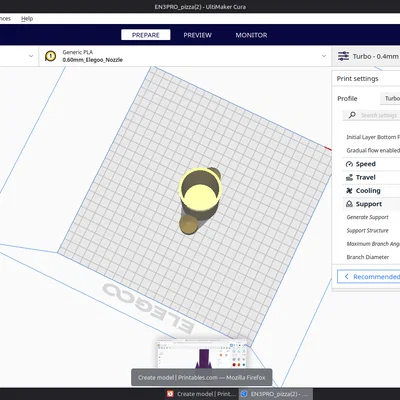Click the Generate Support setting

tap(367, 217)
